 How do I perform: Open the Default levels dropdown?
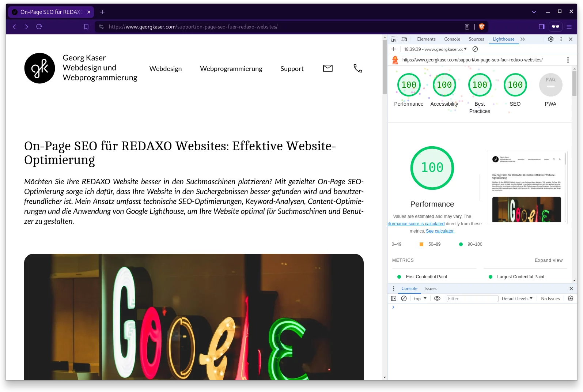[x=517, y=298]
